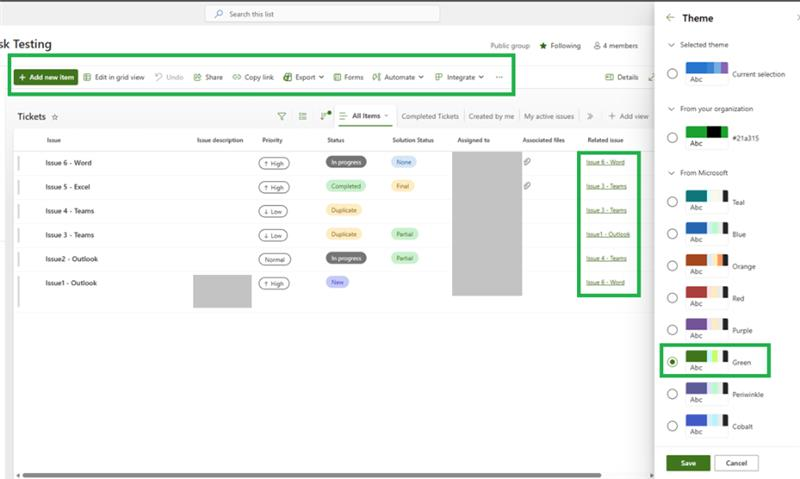Screen dimensions: 800x479
Task: Open the Issue 5 - Excel item
Action: pos(67,187)
